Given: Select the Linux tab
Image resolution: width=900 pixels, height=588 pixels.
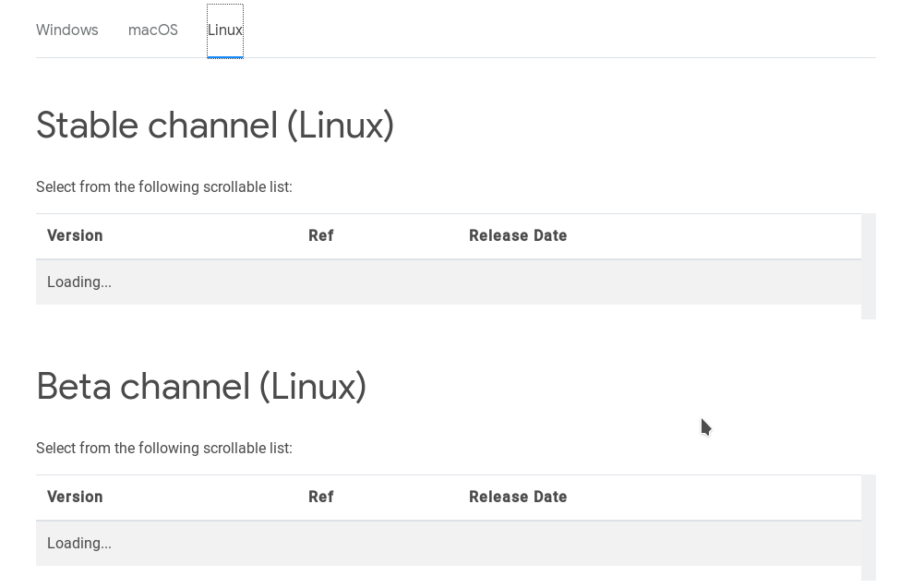Looking at the screenshot, I should (224, 30).
